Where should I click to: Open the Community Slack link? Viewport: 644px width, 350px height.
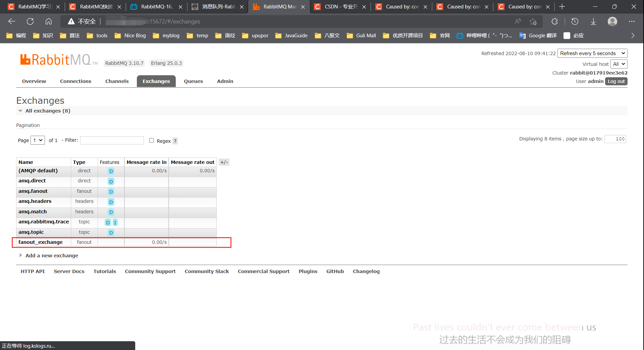click(x=207, y=271)
